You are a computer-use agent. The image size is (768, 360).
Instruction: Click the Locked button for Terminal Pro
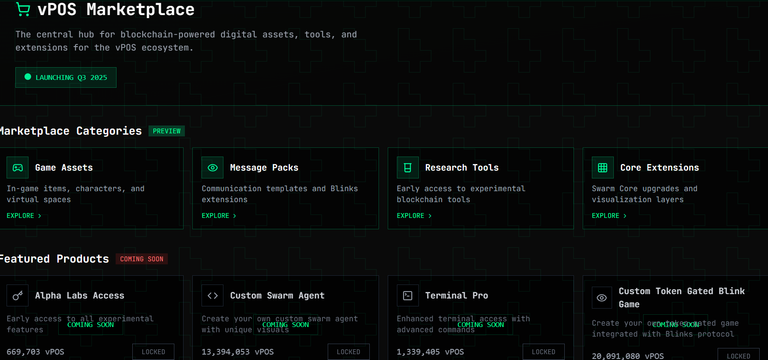click(x=543, y=352)
